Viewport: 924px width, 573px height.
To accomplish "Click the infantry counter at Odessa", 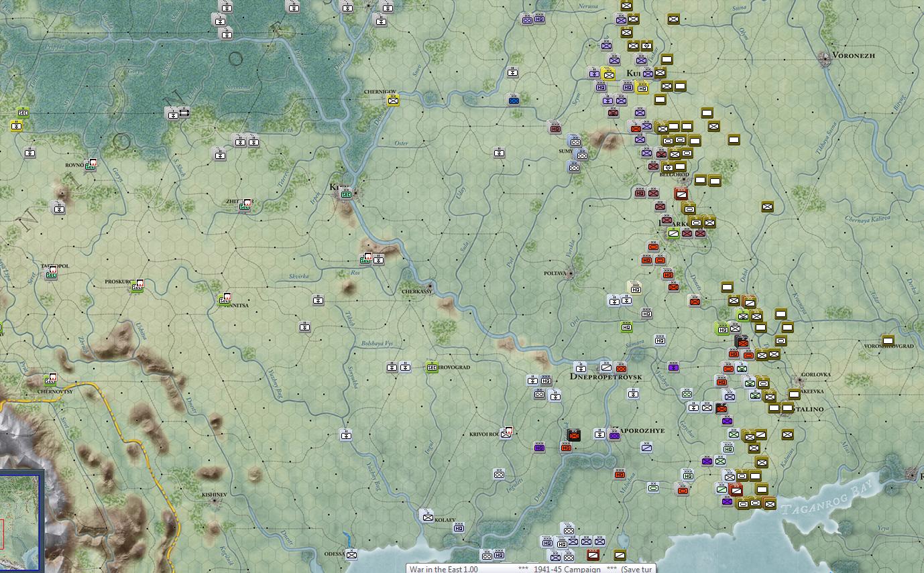I will pos(351,554).
